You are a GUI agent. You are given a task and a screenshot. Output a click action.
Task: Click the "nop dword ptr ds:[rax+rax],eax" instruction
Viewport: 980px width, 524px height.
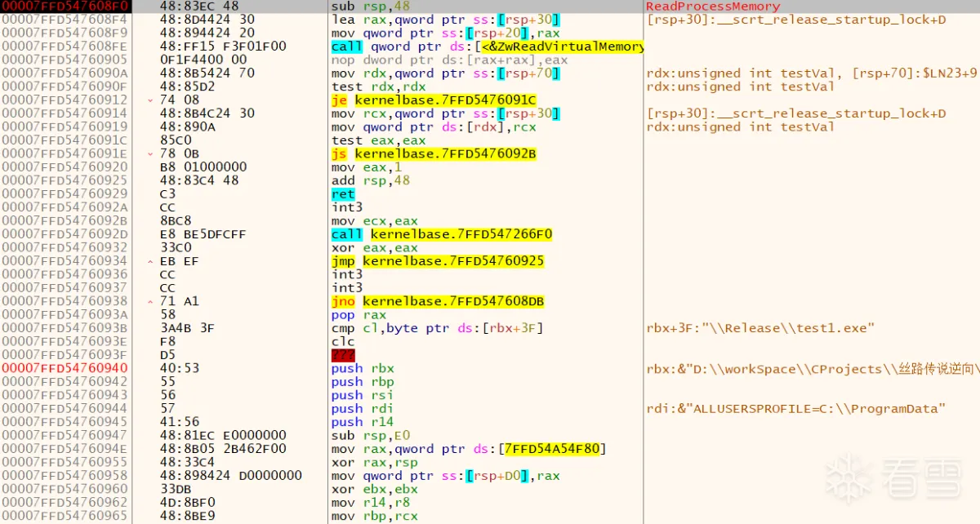click(450, 60)
